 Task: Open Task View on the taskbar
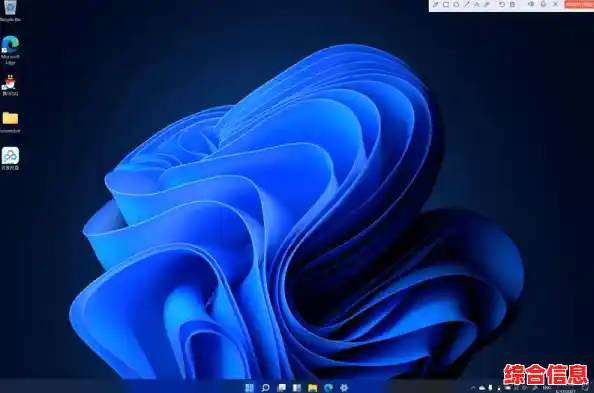click(281, 387)
